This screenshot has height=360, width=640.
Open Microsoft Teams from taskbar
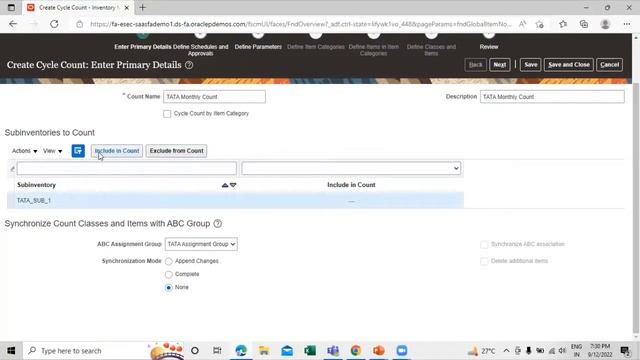tap(333, 351)
